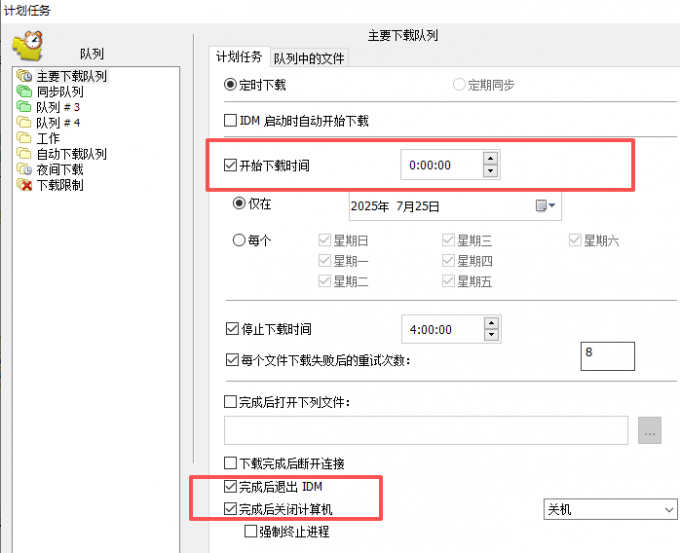Click the scheduler clock folder icon
The image size is (680, 553).
click(x=28, y=45)
